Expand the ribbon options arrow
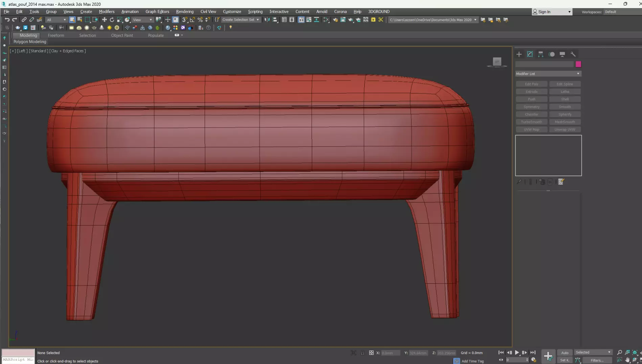Viewport: 642px width, 364px height. [182, 35]
